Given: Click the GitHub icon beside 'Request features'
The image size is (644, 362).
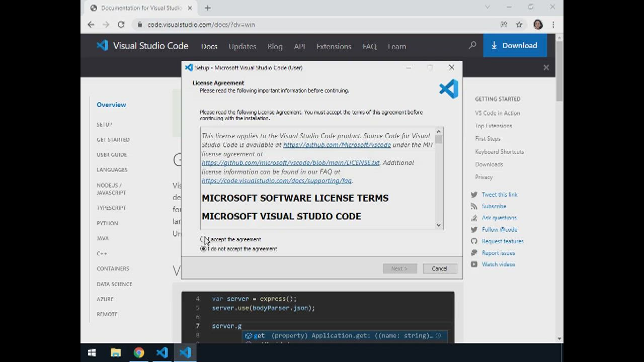Looking at the screenshot, I should [474, 241].
